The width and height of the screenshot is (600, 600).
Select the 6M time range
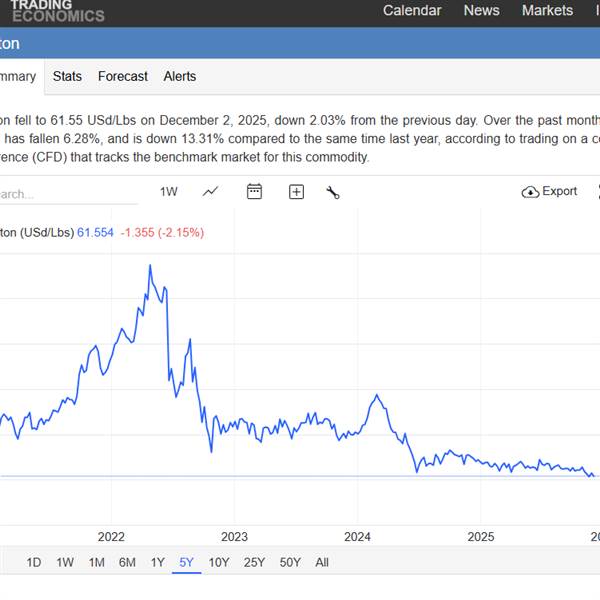coord(127,562)
